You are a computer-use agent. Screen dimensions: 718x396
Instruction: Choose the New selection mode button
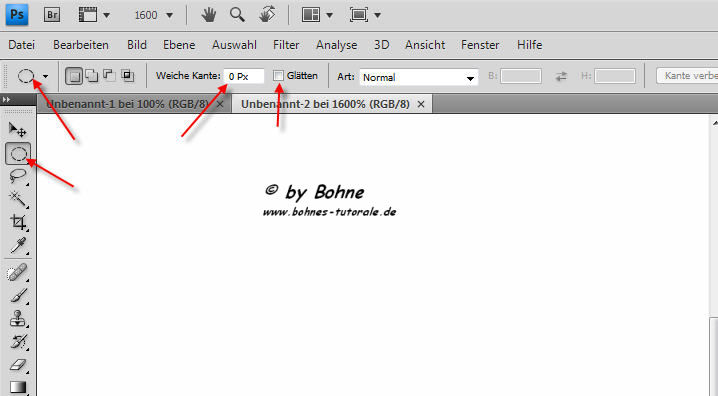[x=74, y=76]
